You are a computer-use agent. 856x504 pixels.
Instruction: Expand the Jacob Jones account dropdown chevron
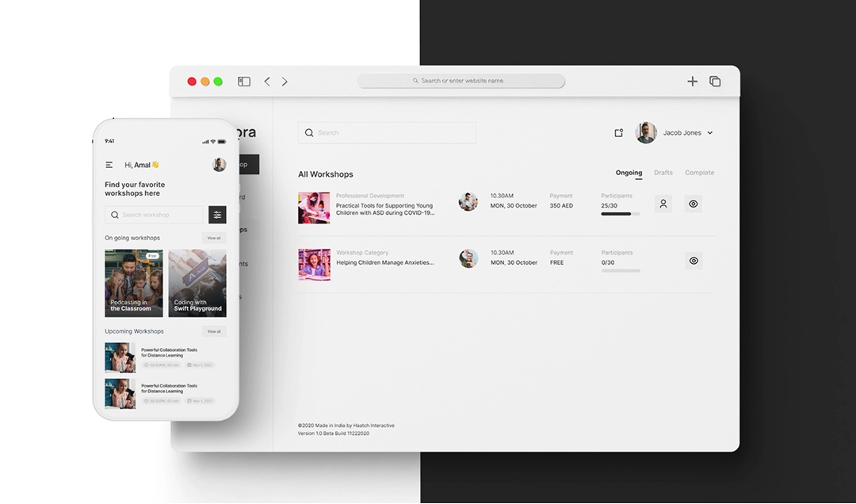pyautogui.click(x=709, y=132)
